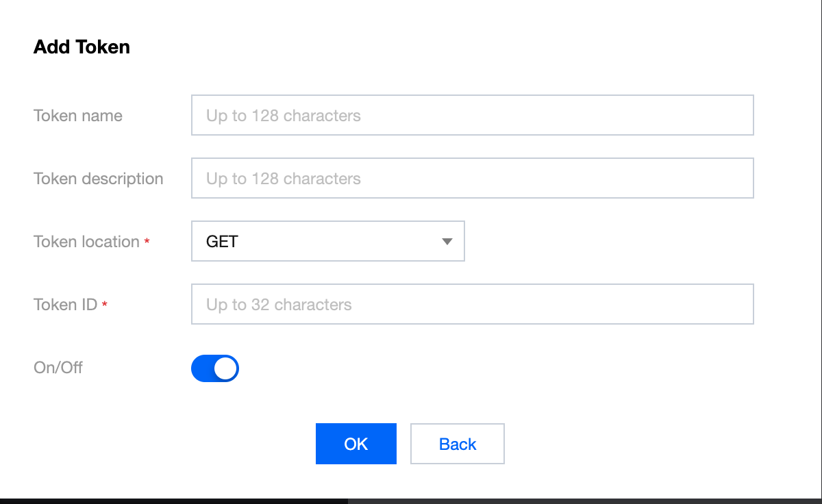Click the blue track of the On/Off toggle
Viewport: 822px width, 504px height.
(x=202, y=368)
